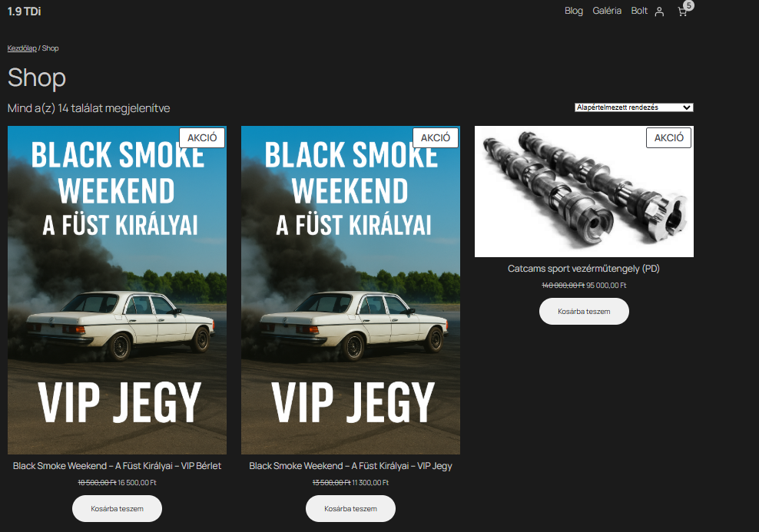
Task: Open the VIP Bérlet poster image
Action: pyautogui.click(x=117, y=290)
